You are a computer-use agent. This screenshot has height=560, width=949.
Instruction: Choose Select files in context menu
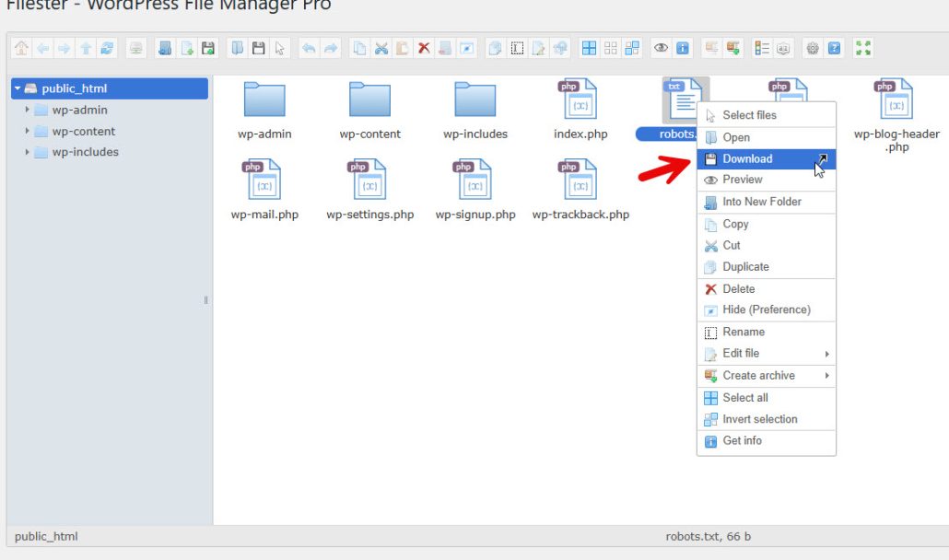[767, 115]
